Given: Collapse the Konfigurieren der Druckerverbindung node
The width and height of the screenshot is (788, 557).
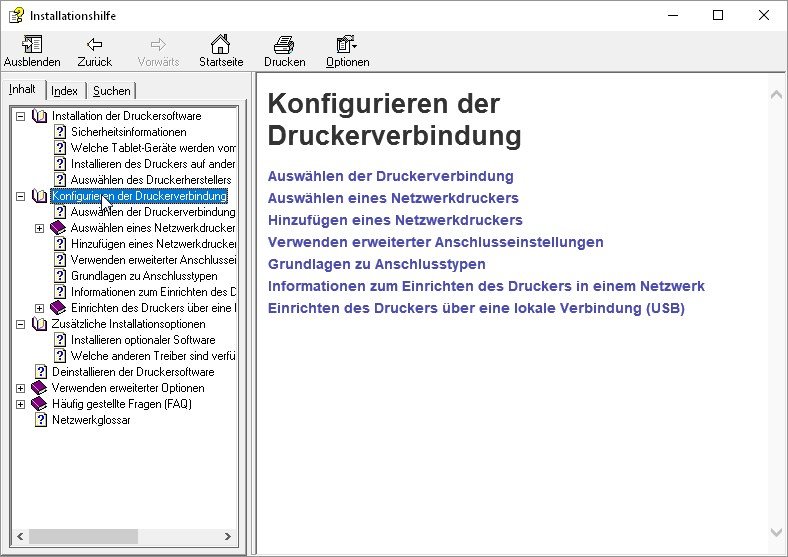Looking at the screenshot, I should [21, 196].
